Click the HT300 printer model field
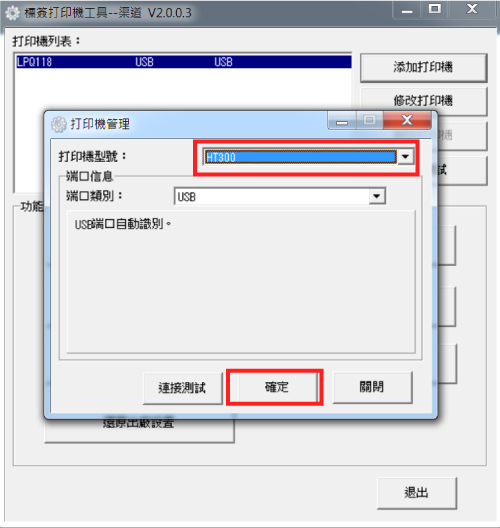Viewport: 500px width, 528px height. 300,157
